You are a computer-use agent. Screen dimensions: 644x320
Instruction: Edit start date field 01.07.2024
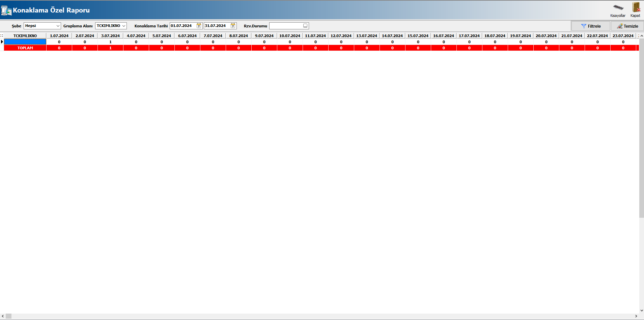coord(183,26)
